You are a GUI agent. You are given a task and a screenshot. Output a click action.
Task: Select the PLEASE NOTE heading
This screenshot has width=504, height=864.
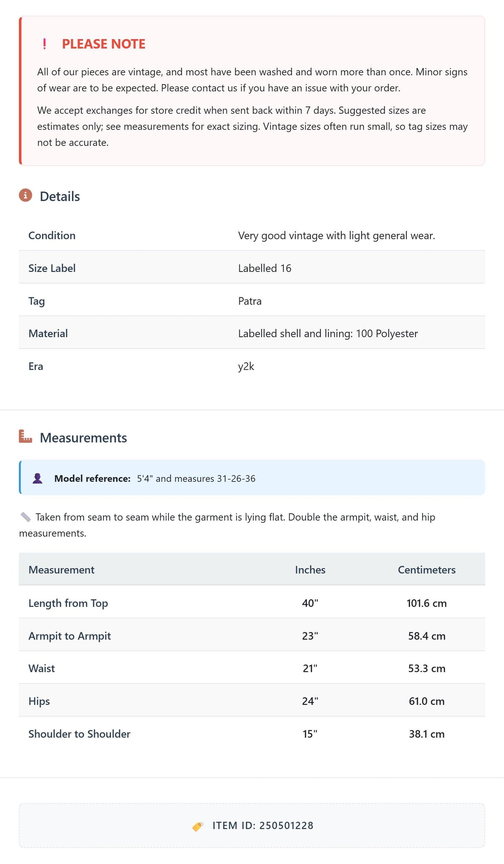[104, 44]
